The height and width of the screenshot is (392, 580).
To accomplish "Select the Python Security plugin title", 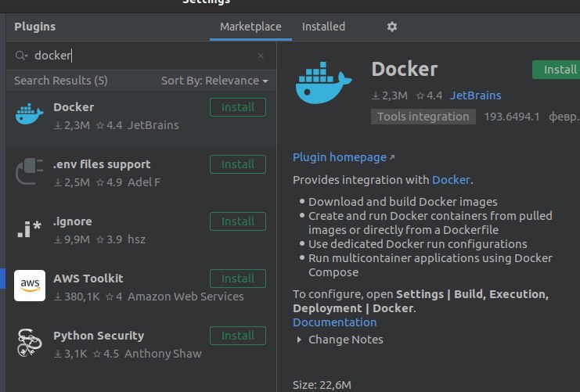I will pyautogui.click(x=99, y=336).
